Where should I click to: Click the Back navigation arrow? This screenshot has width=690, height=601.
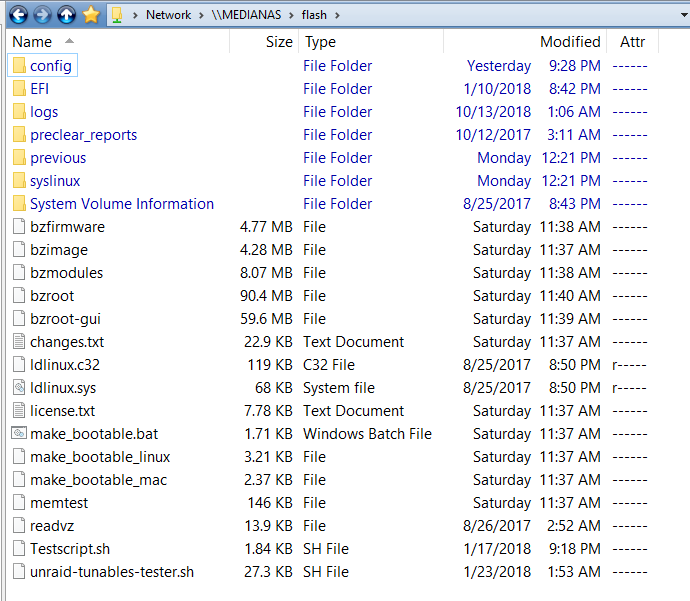tap(18, 15)
